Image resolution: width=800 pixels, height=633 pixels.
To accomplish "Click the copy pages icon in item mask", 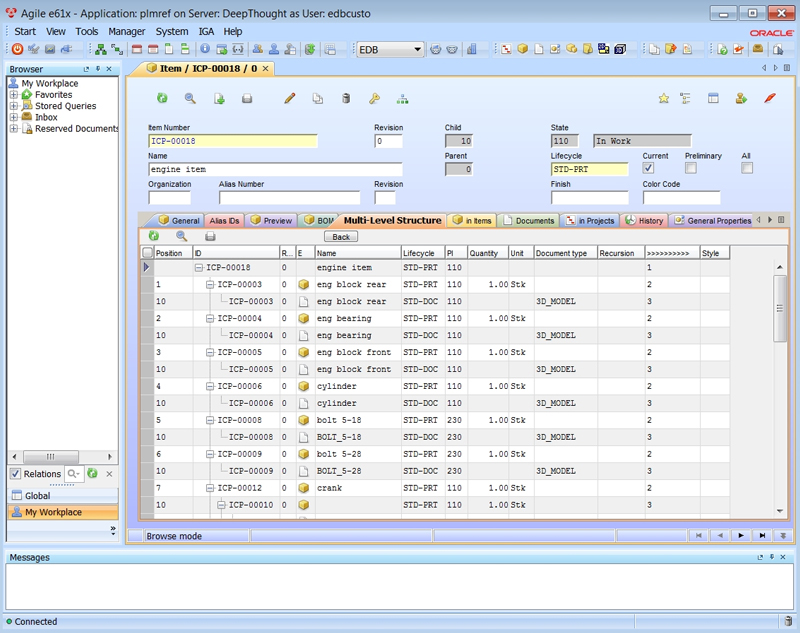I will coord(317,98).
